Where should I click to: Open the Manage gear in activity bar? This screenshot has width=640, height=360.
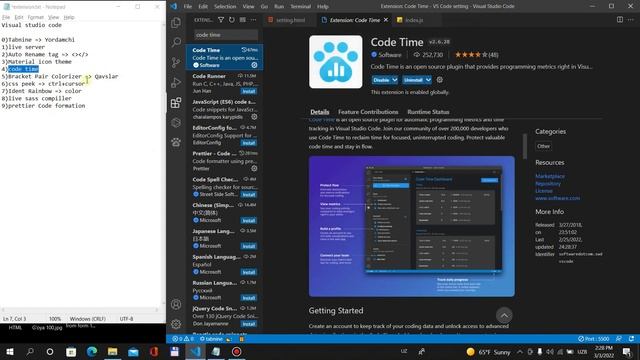point(176,324)
